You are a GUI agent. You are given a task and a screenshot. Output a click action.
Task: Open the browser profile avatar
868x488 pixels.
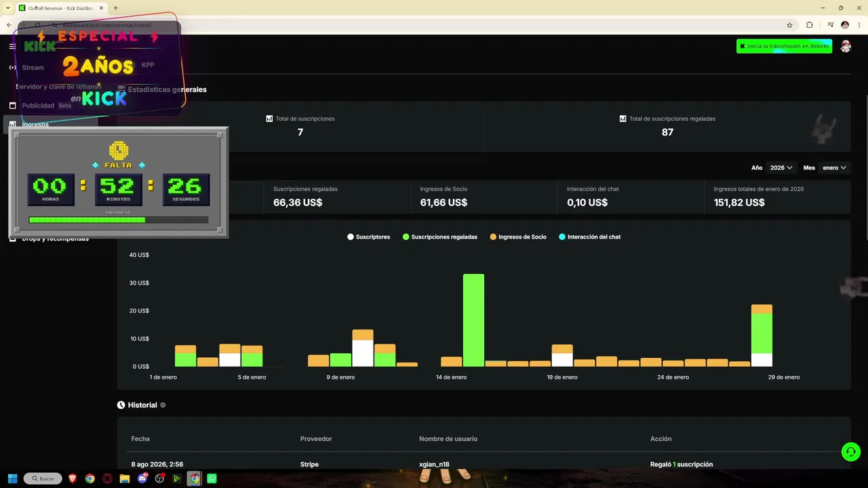(x=845, y=25)
